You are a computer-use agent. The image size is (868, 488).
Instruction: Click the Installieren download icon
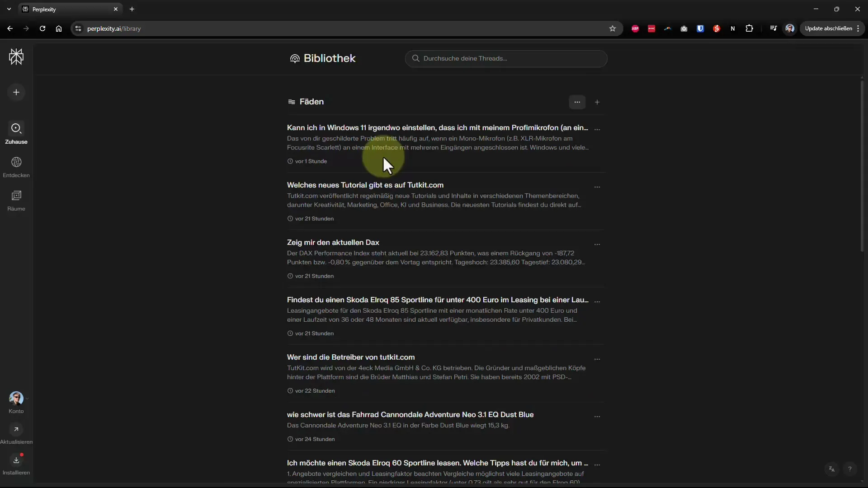16,460
